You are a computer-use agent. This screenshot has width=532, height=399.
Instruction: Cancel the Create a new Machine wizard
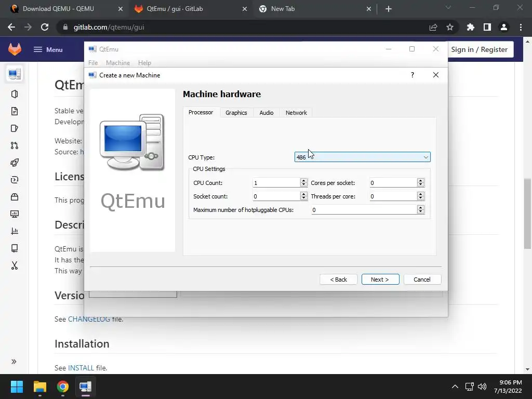[x=422, y=279]
